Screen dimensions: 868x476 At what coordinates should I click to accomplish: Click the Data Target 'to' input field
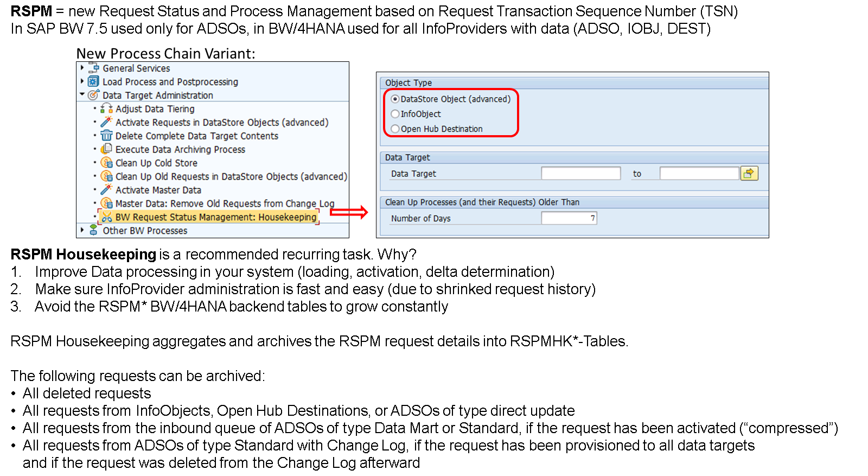pos(699,173)
